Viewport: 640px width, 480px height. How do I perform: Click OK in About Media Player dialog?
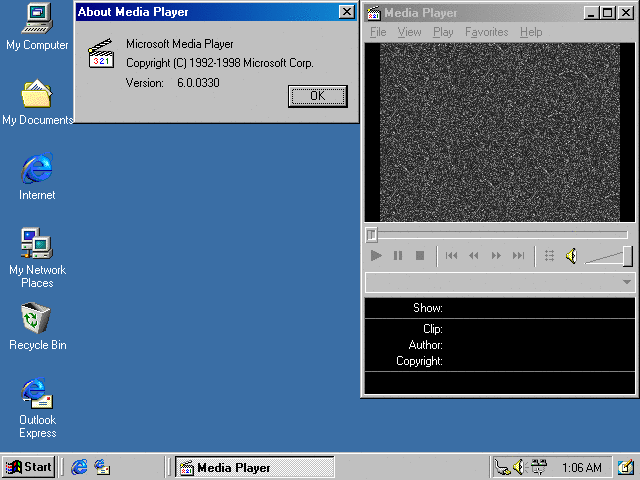tap(318, 96)
